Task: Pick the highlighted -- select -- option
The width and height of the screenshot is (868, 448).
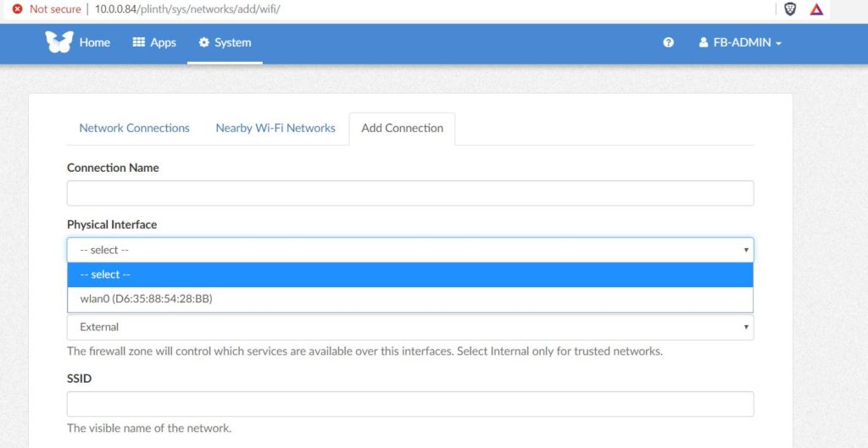Action: pyautogui.click(x=410, y=275)
